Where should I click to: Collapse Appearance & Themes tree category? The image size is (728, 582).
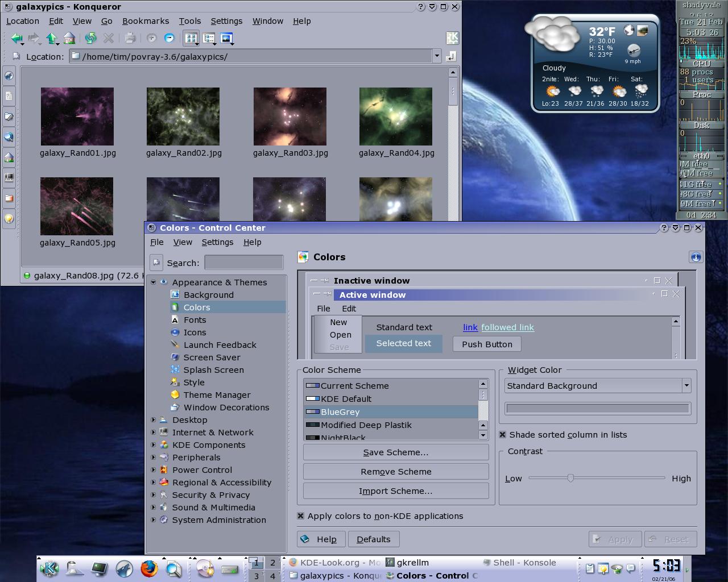point(153,282)
